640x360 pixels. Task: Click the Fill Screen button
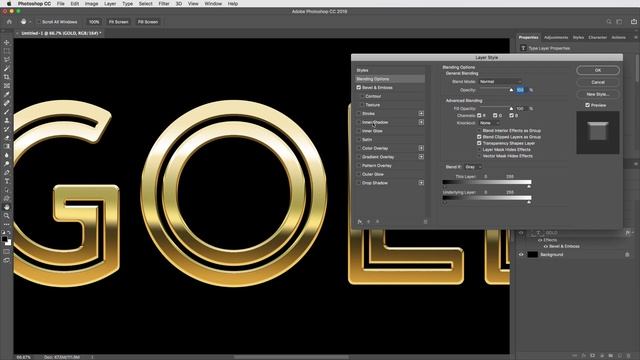tap(148, 22)
